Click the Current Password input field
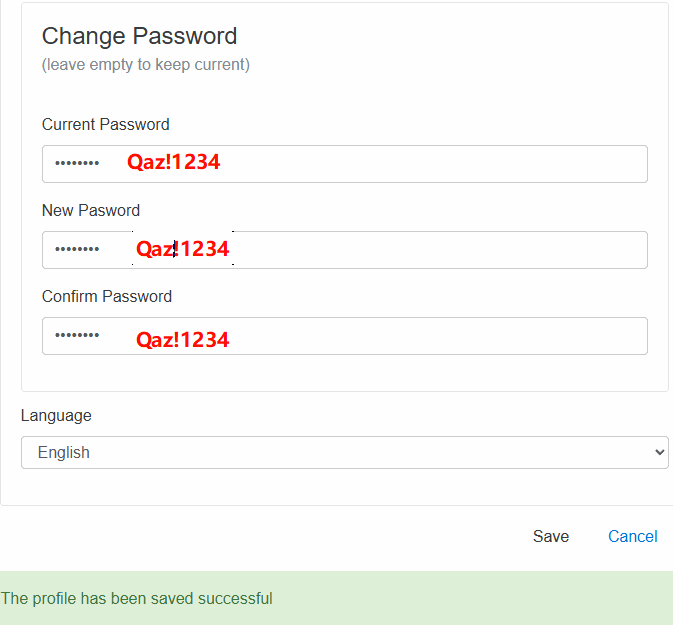This screenshot has height=625, width=673. (345, 164)
